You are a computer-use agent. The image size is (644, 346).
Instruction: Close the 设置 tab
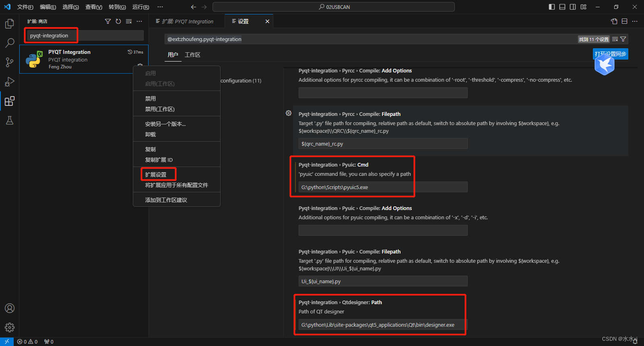tap(267, 21)
